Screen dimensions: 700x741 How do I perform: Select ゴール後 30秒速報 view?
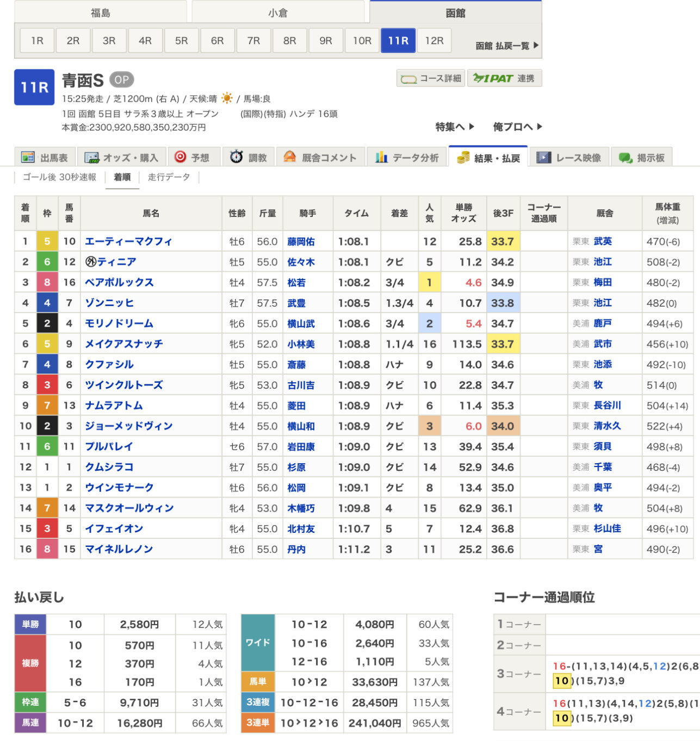tap(59, 177)
